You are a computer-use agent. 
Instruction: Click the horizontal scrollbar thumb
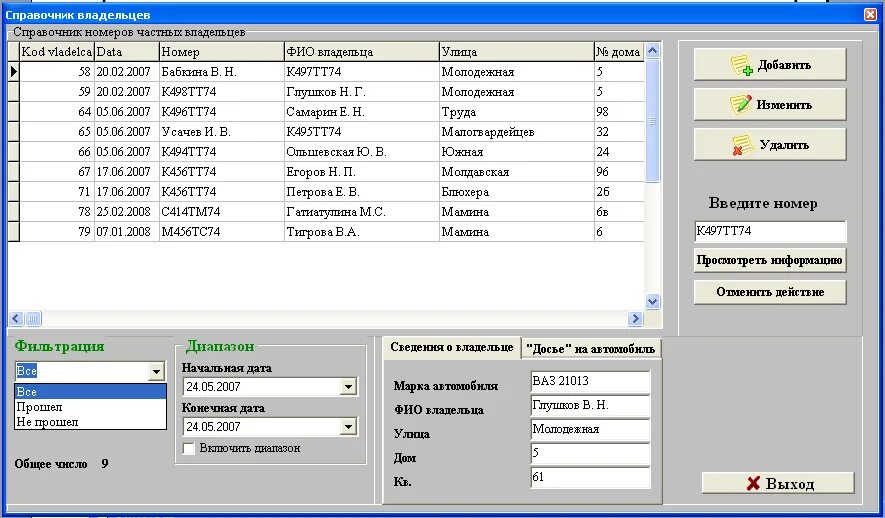(33, 319)
